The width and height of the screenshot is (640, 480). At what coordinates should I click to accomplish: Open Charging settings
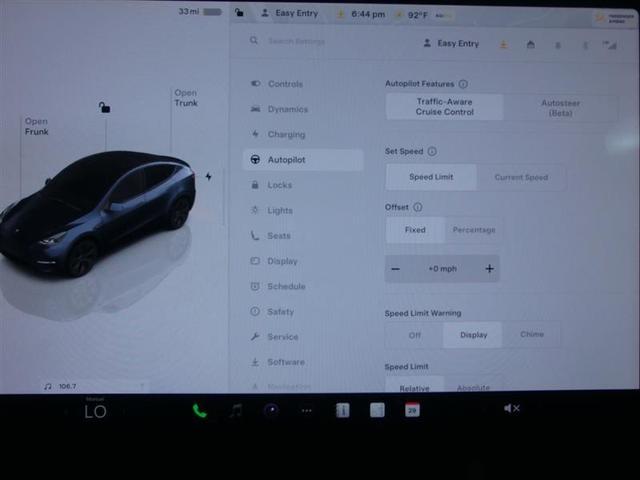point(302,134)
